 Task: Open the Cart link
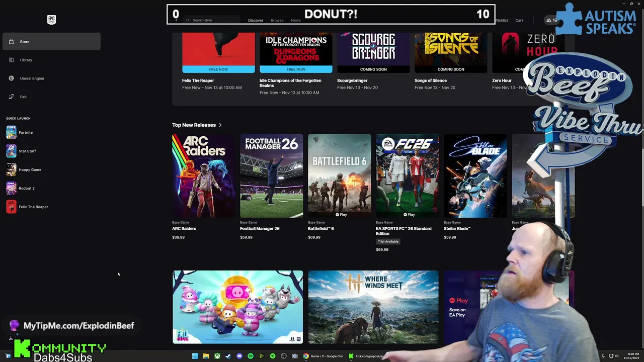(x=519, y=20)
